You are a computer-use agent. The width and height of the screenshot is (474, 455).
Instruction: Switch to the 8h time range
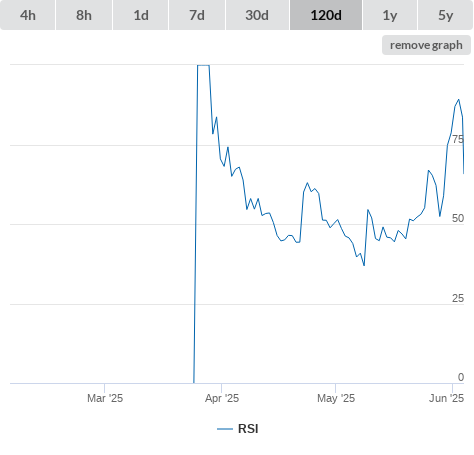pos(84,15)
